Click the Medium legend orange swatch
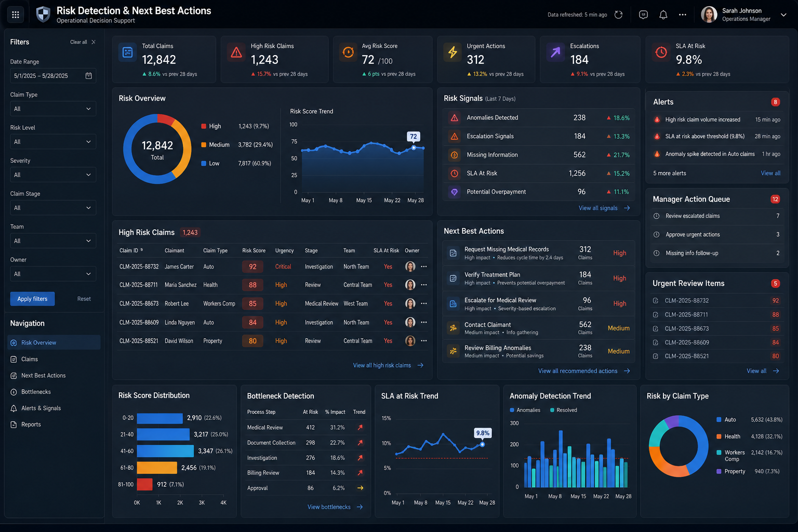Viewport: 798px width, 532px height. 204,145
